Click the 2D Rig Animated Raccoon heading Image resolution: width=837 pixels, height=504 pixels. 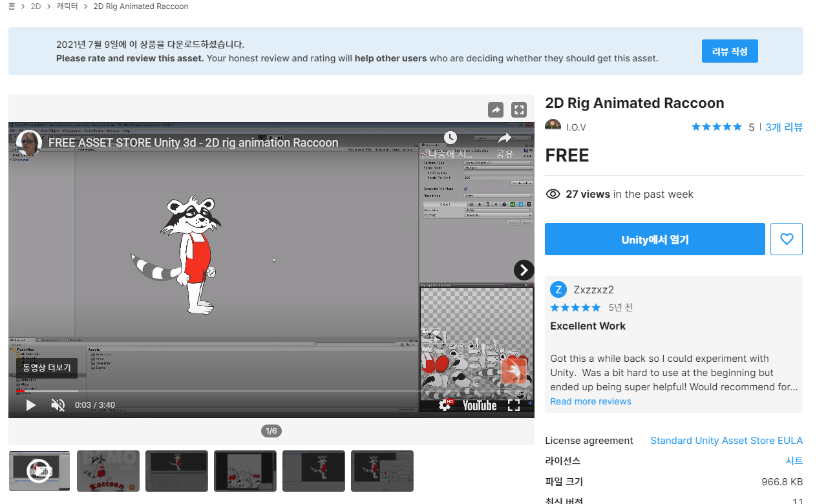click(x=635, y=103)
